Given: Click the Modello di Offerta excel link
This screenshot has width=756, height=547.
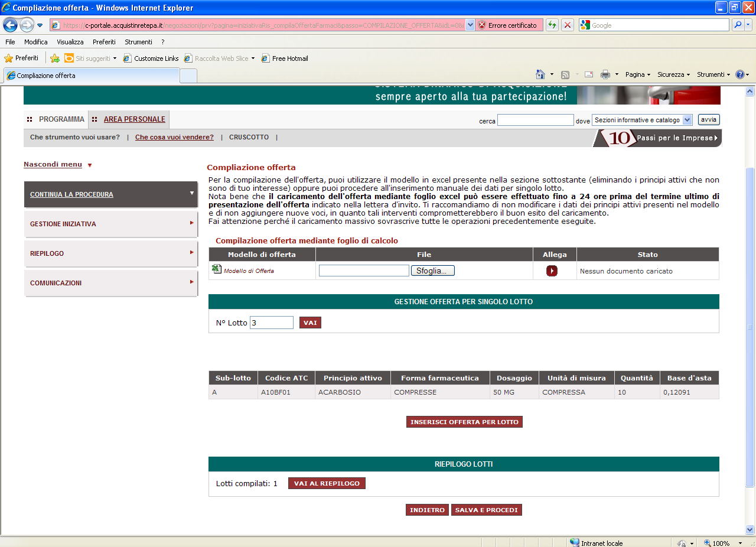Looking at the screenshot, I should coord(249,271).
